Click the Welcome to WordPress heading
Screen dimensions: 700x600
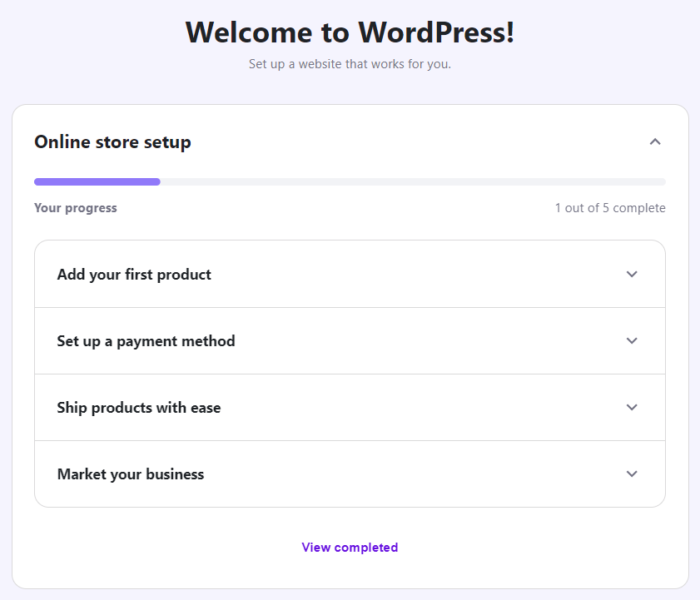point(350,32)
